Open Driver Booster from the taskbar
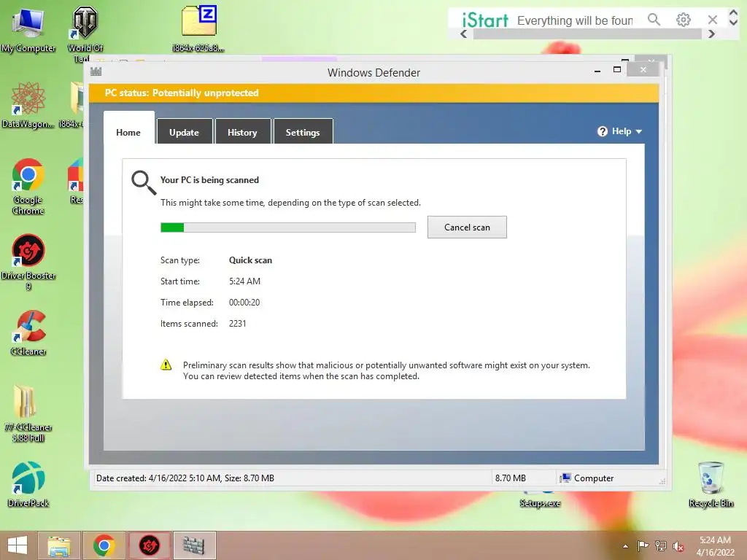 tap(149, 545)
